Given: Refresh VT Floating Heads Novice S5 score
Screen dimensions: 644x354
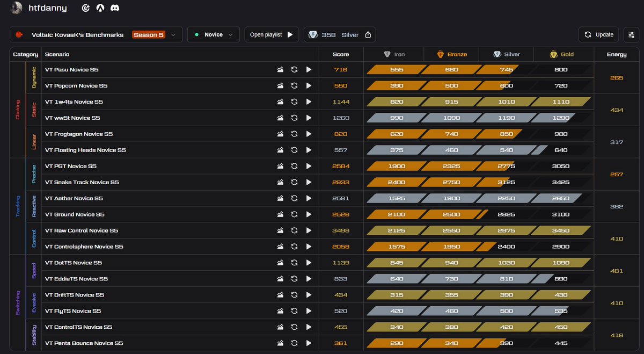Looking at the screenshot, I should (x=294, y=150).
